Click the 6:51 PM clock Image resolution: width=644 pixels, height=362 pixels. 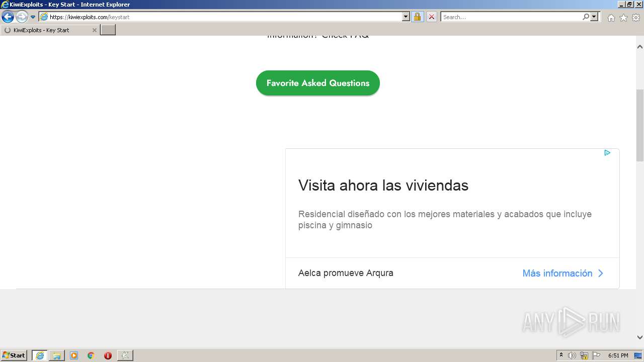(x=618, y=355)
